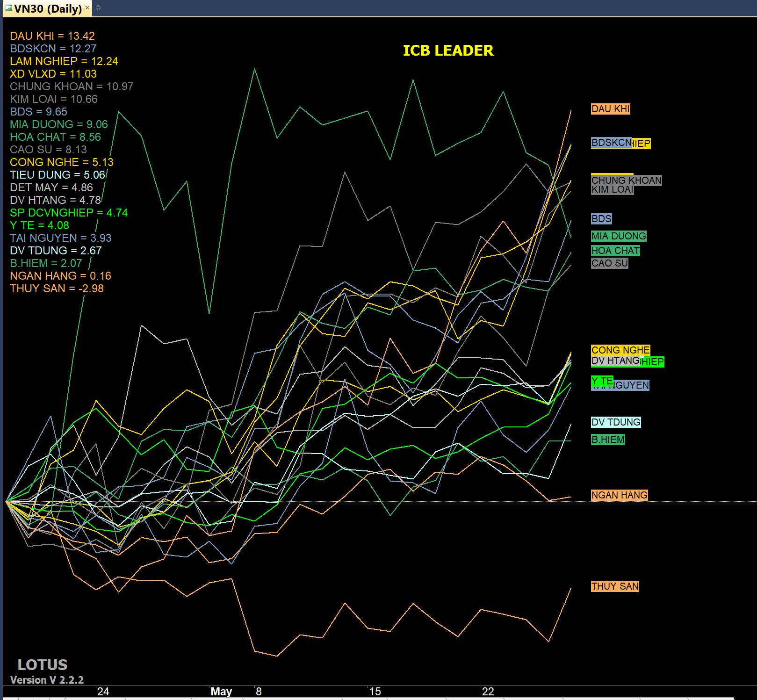The height and width of the screenshot is (700, 757).
Task: Select the legend entry HOA CHAT = 8.56
Action: [56, 137]
